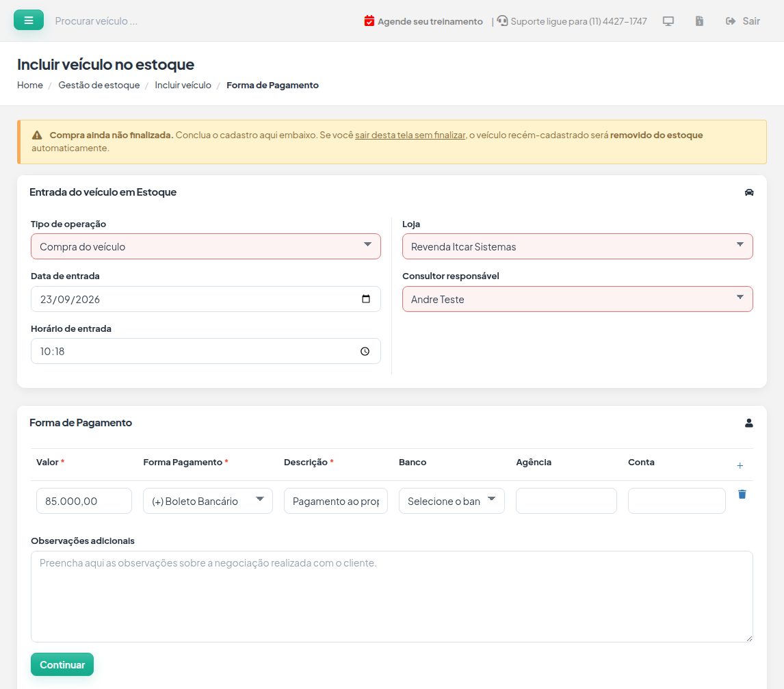Open the Selecione o banco dropdown
The image size is (784, 689).
click(x=452, y=501)
